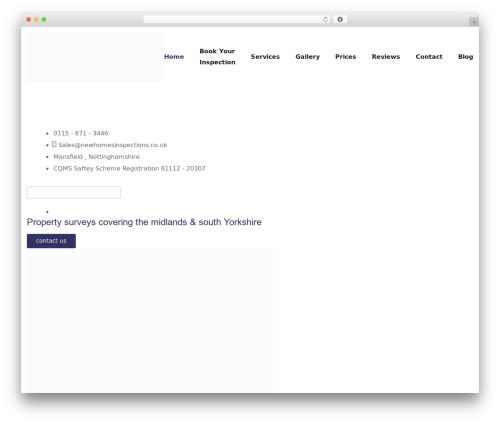Click the contact us button
The image size is (500, 423).
coord(51,241)
